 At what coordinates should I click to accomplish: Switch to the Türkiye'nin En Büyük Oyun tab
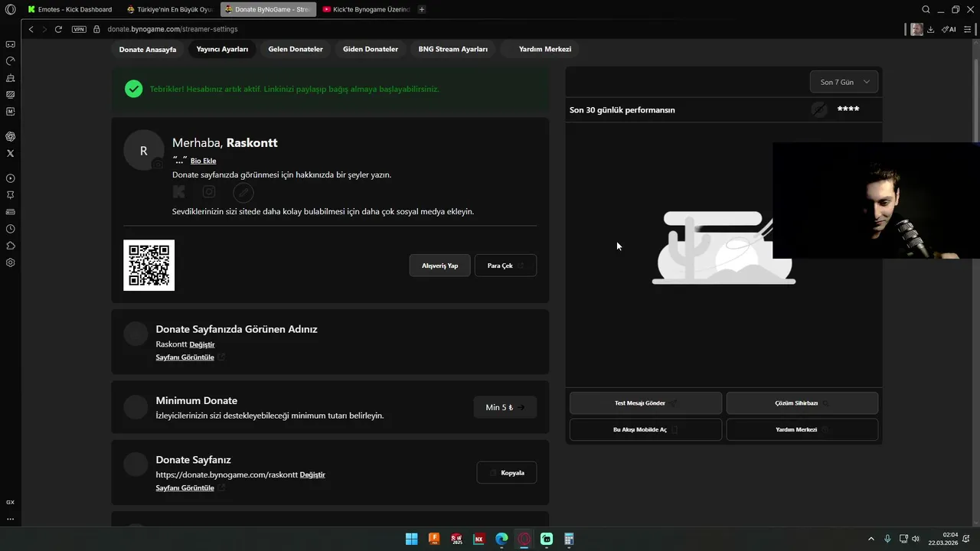[x=169, y=9]
